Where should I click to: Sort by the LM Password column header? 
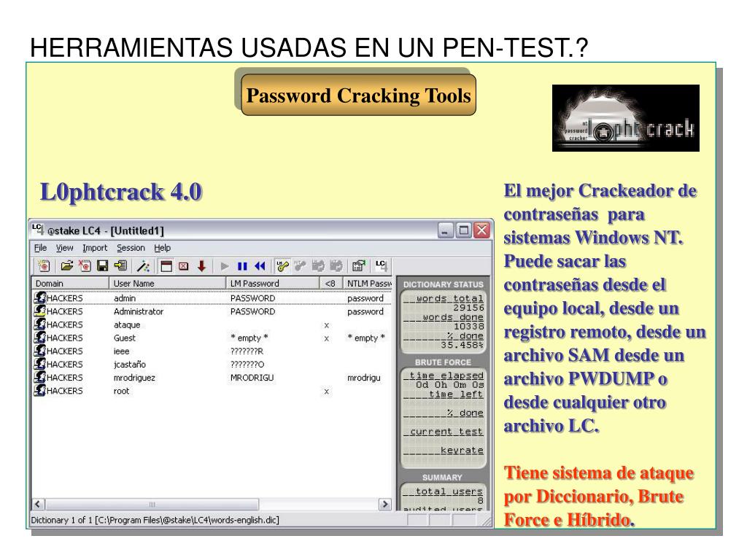tap(272, 284)
